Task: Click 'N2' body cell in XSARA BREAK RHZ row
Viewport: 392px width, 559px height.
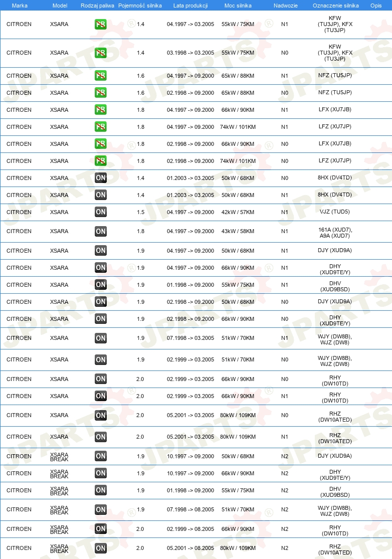Action: pos(285,548)
